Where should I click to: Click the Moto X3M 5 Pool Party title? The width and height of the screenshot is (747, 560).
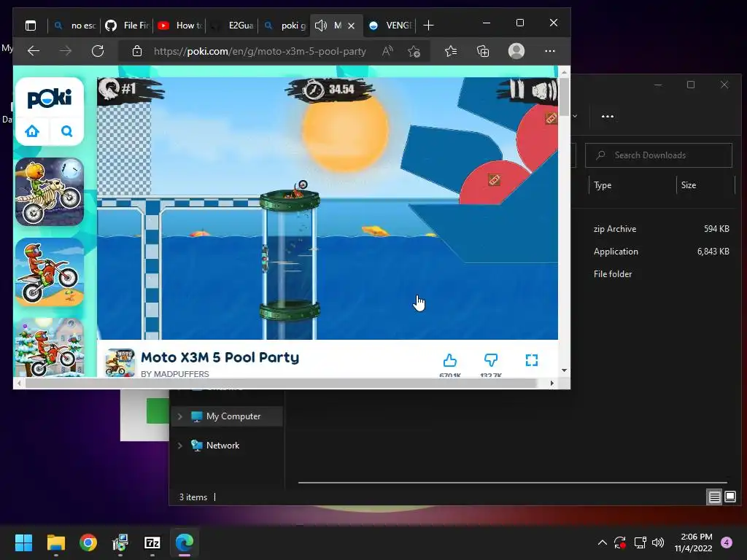pyautogui.click(x=220, y=357)
